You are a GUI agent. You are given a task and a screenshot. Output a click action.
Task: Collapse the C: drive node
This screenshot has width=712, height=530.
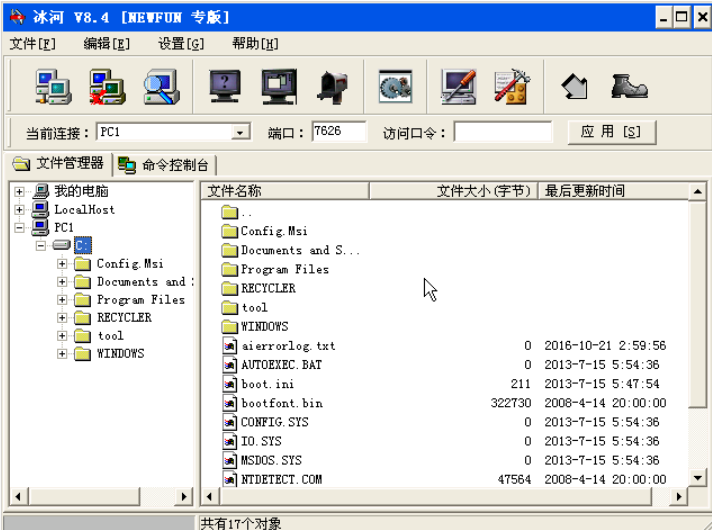pos(41,246)
